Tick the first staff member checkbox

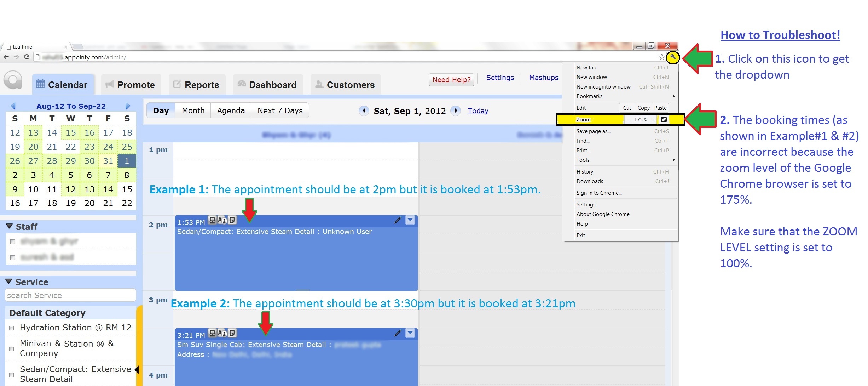[13, 242]
